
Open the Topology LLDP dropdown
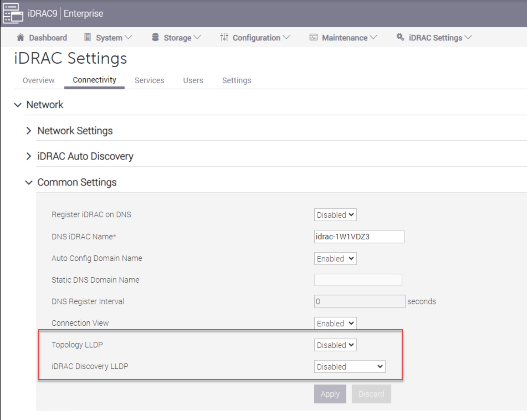coord(335,345)
